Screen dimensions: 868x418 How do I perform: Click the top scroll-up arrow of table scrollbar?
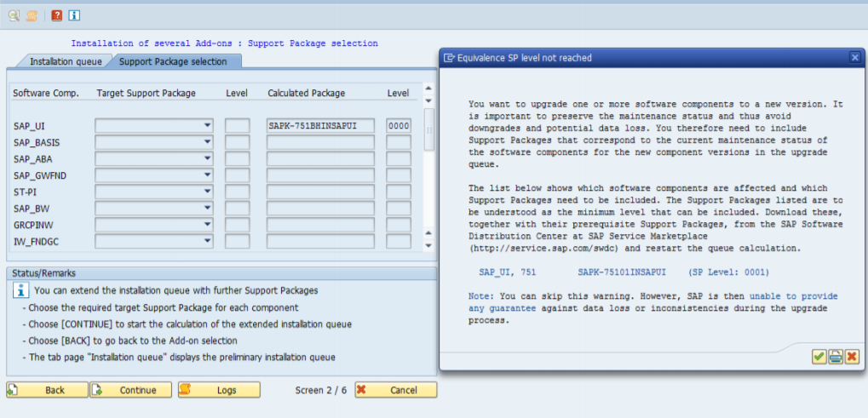click(428, 88)
